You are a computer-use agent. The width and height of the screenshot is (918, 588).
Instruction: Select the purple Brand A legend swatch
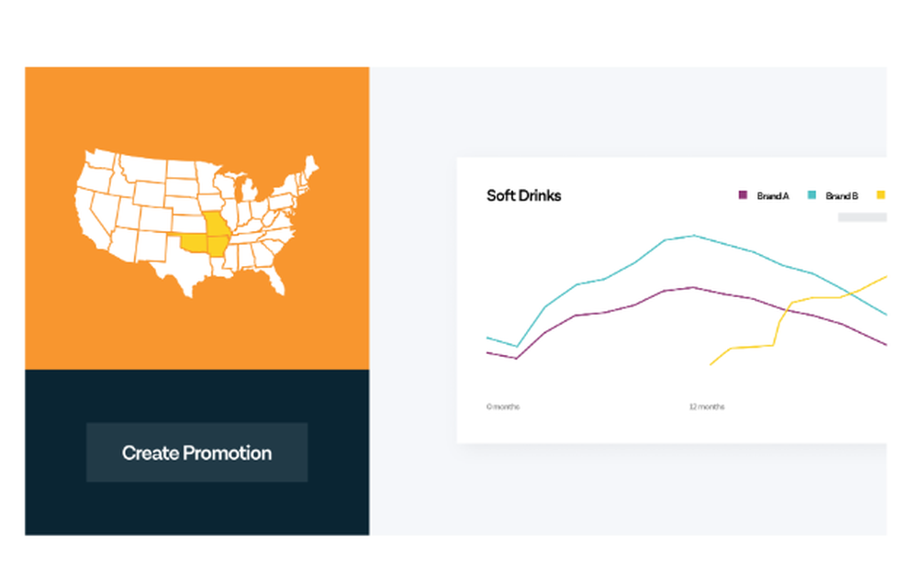743,194
